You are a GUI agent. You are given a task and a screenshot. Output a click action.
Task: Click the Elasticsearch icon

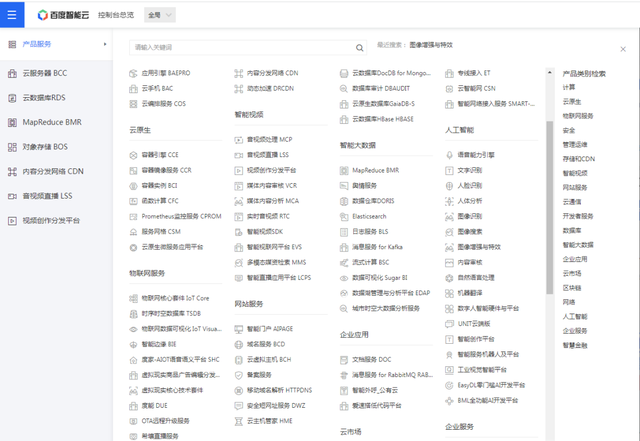344,217
